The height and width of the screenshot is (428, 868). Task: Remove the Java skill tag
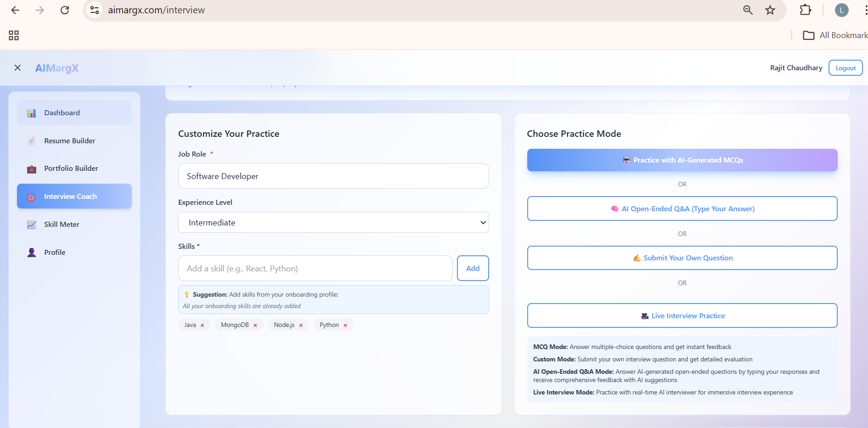point(202,325)
